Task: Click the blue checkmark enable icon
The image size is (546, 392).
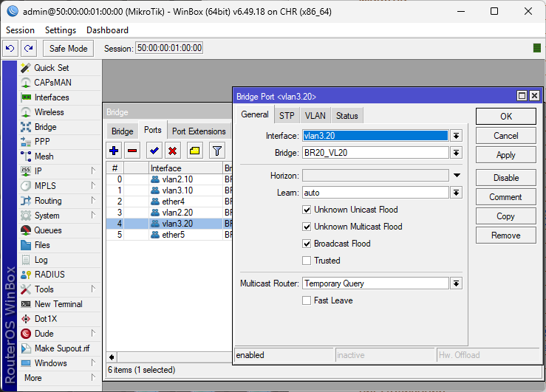Action: tap(154, 151)
